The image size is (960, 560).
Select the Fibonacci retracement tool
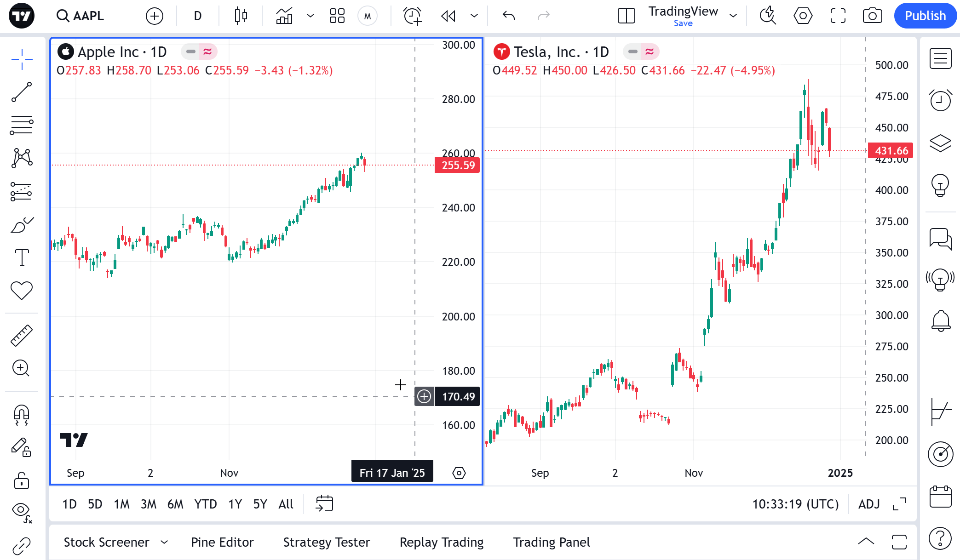[x=21, y=125]
